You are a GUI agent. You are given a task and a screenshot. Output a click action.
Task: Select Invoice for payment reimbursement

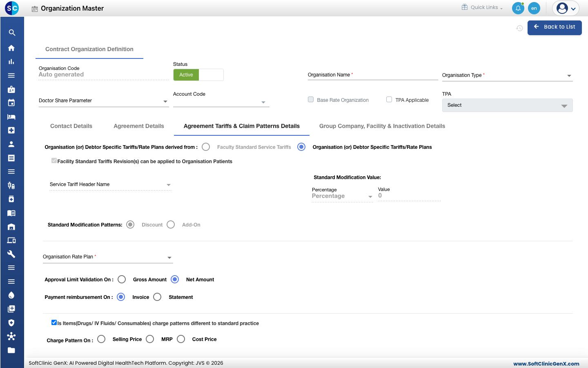coord(121,297)
